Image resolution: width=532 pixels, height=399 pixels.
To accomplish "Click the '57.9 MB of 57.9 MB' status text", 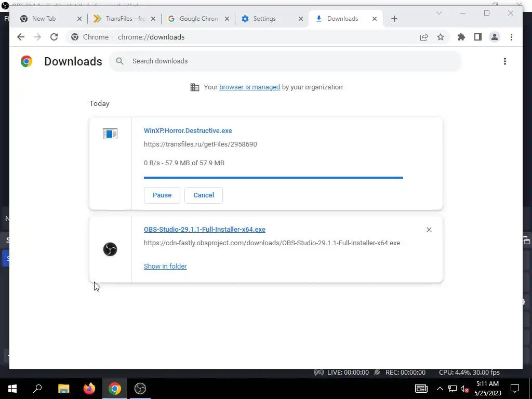I will click(x=195, y=163).
